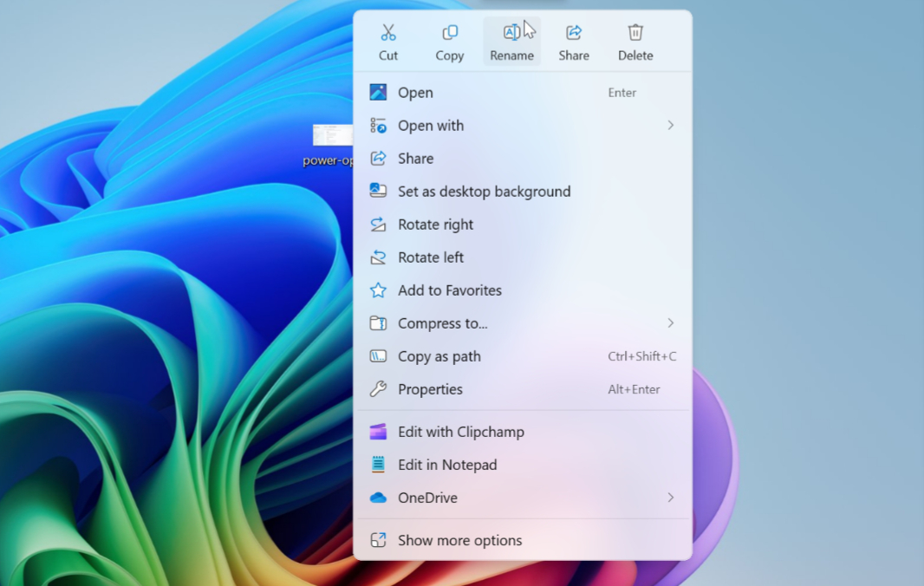924x586 pixels.
Task: Click the Copy icon in top row
Action: pyautogui.click(x=450, y=33)
